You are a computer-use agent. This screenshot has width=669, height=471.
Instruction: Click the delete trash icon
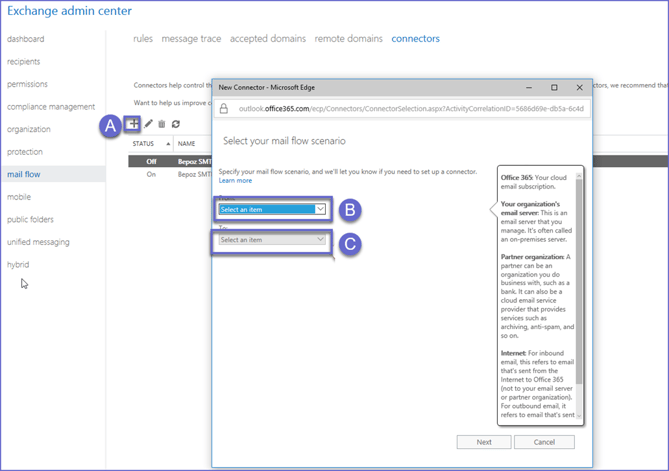pyautogui.click(x=162, y=124)
